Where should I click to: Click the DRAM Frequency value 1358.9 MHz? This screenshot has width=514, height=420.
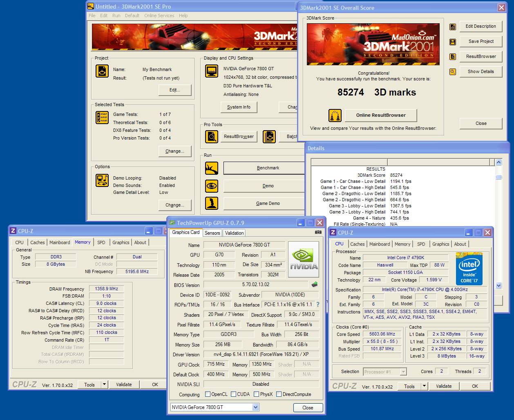point(106,289)
